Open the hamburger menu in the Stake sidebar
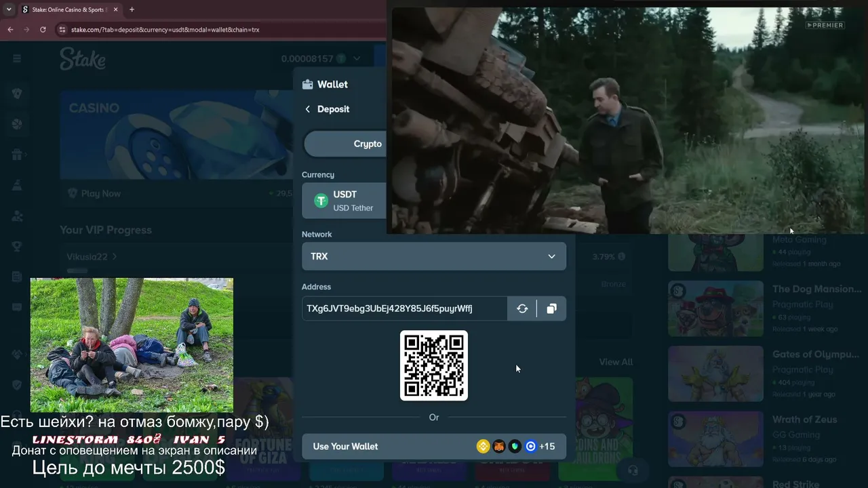The height and width of the screenshot is (488, 868). (x=17, y=59)
